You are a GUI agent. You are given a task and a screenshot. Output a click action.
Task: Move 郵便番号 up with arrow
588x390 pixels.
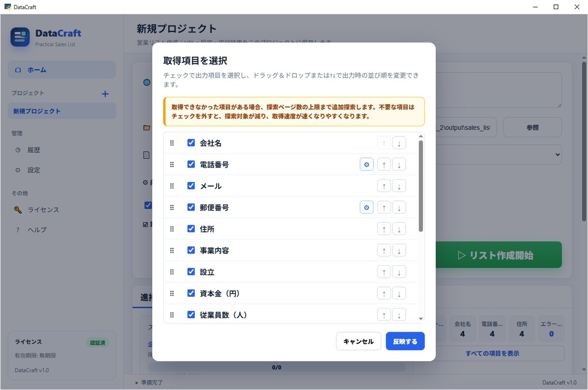(384, 207)
